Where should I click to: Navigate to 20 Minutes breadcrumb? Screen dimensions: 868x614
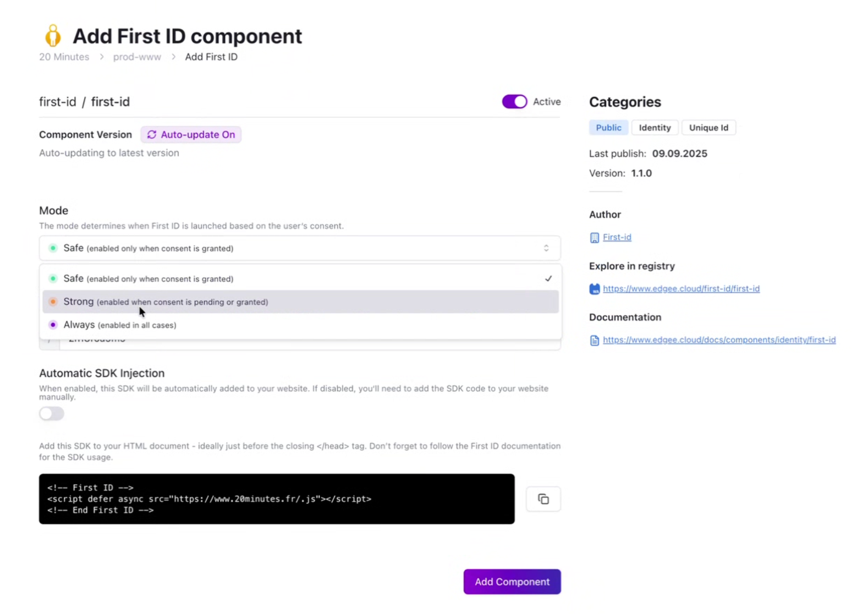64,57
